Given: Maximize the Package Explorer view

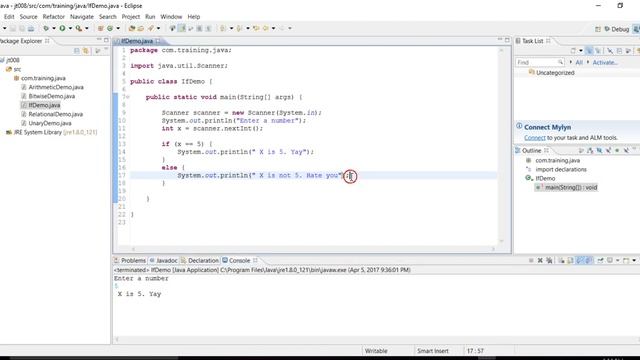Looking at the screenshot, I should 106,40.
